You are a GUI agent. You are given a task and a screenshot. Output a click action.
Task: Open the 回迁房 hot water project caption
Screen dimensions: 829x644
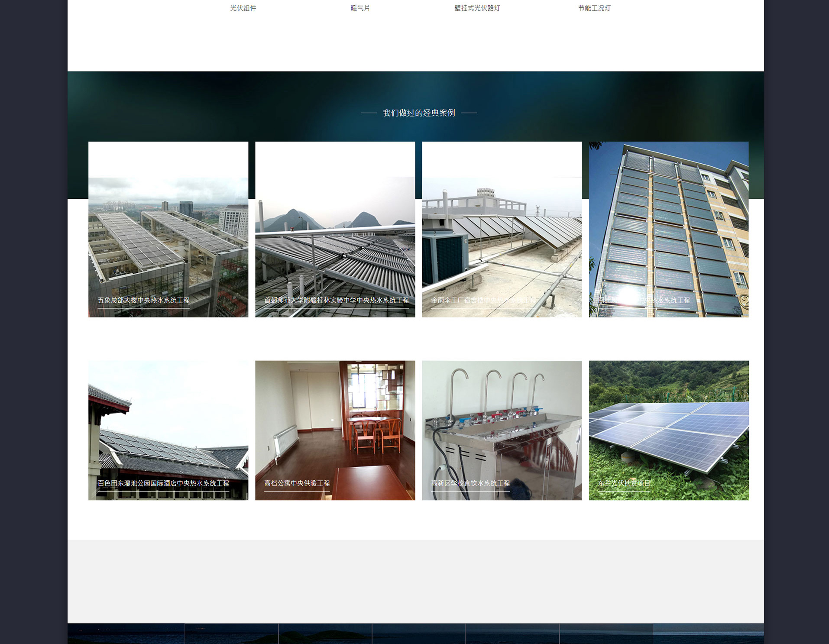pos(644,300)
